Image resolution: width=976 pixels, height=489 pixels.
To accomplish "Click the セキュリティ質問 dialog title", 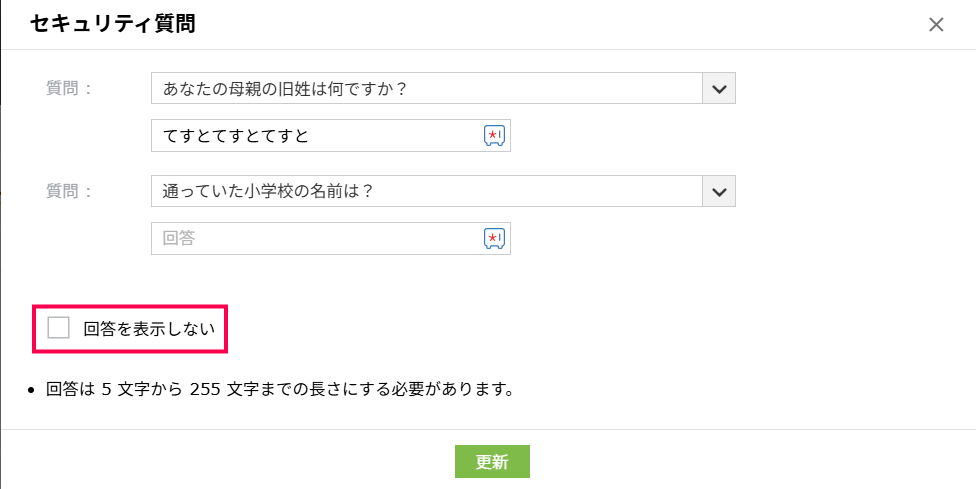I will [112, 24].
